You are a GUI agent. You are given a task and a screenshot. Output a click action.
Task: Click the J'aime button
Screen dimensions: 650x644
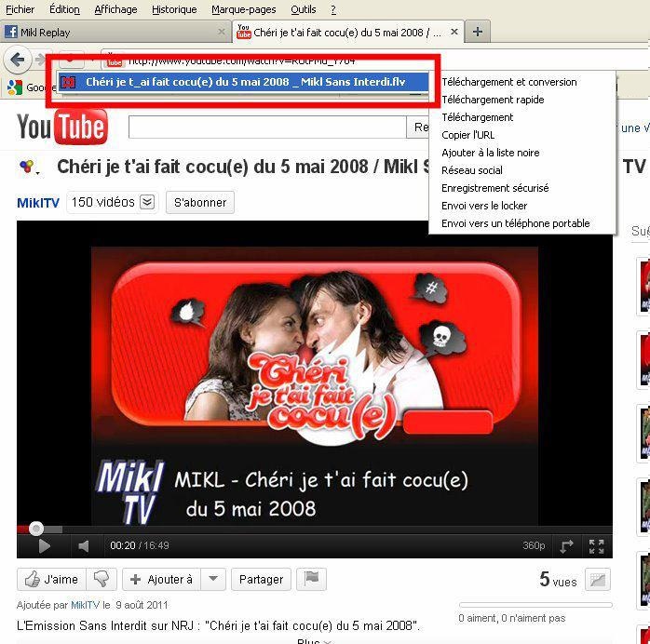[x=51, y=579]
